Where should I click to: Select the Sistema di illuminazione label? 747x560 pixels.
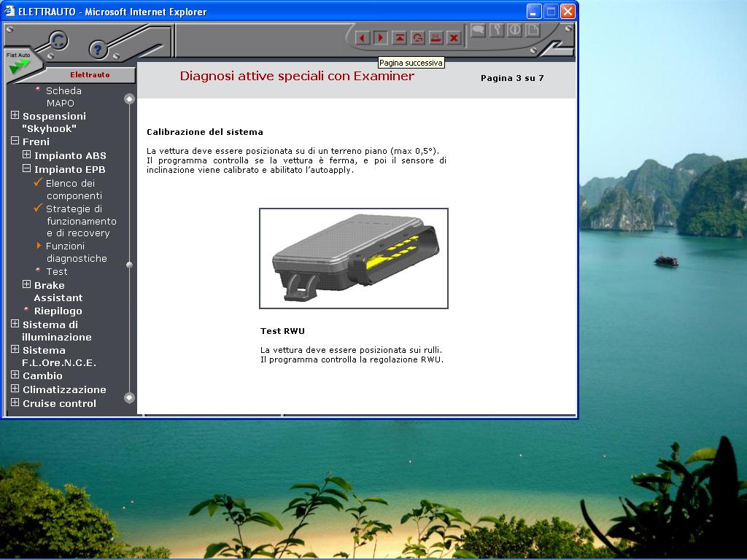[57, 331]
